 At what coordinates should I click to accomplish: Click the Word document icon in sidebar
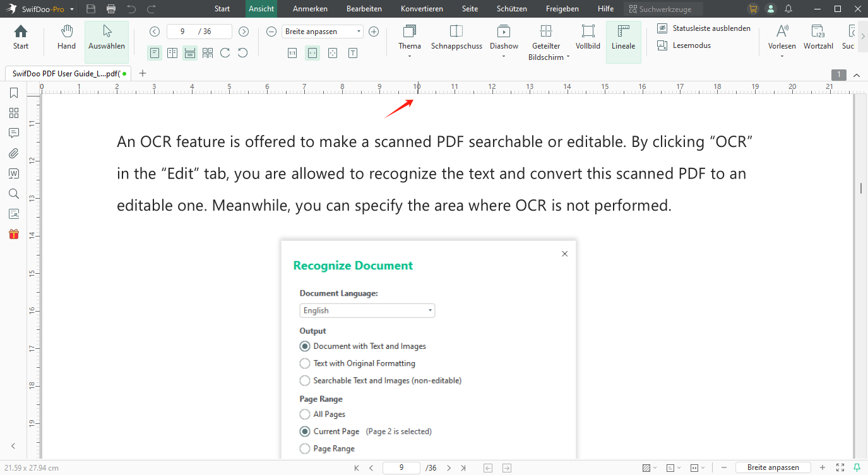click(13, 173)
